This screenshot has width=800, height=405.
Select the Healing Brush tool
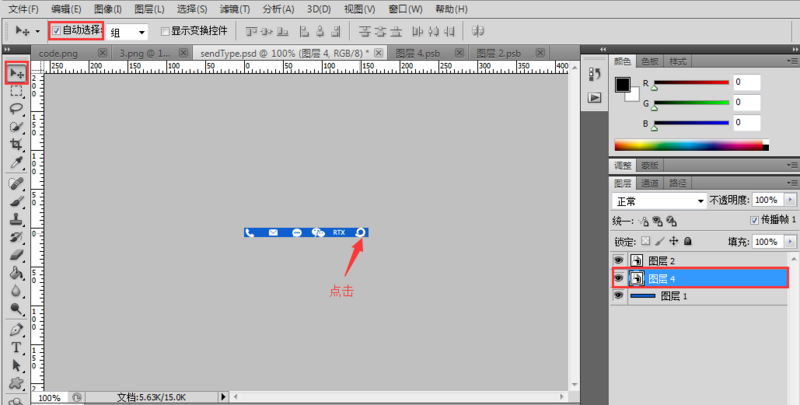click(16, 183)
